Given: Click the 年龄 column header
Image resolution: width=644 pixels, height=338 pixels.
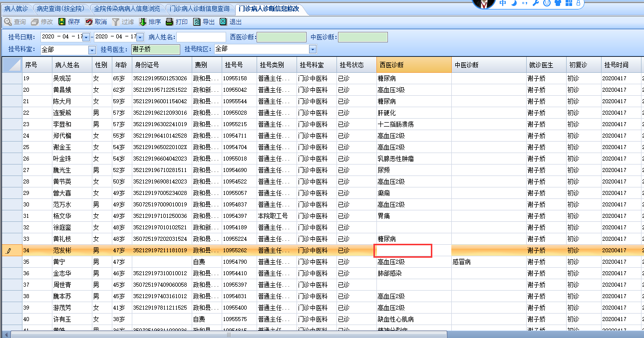Looking at the screenshot, I should pyautogui.click(x=122, y=65).
